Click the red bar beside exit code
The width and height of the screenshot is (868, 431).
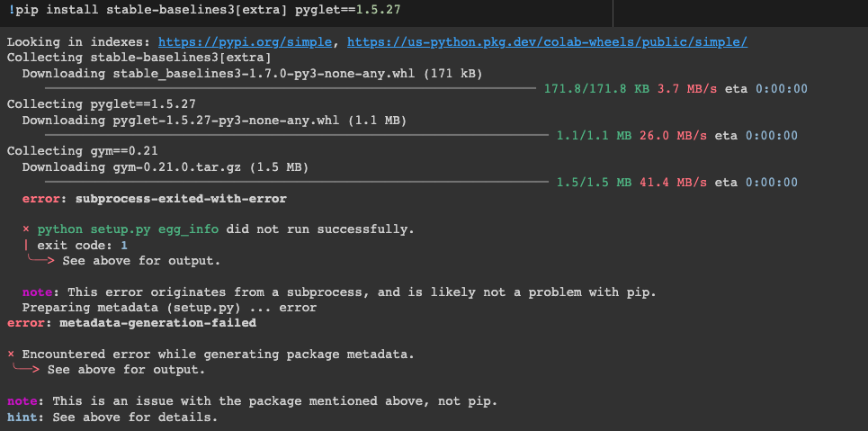point(26,245)
